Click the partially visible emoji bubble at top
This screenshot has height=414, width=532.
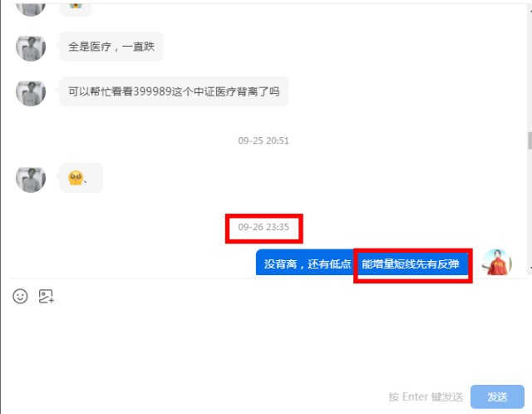tap(76, 9)
